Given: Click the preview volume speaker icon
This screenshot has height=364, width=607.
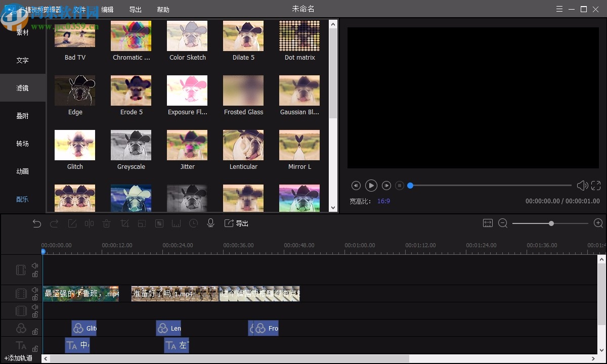Looking at the screenshot, I should coord(582,186).
